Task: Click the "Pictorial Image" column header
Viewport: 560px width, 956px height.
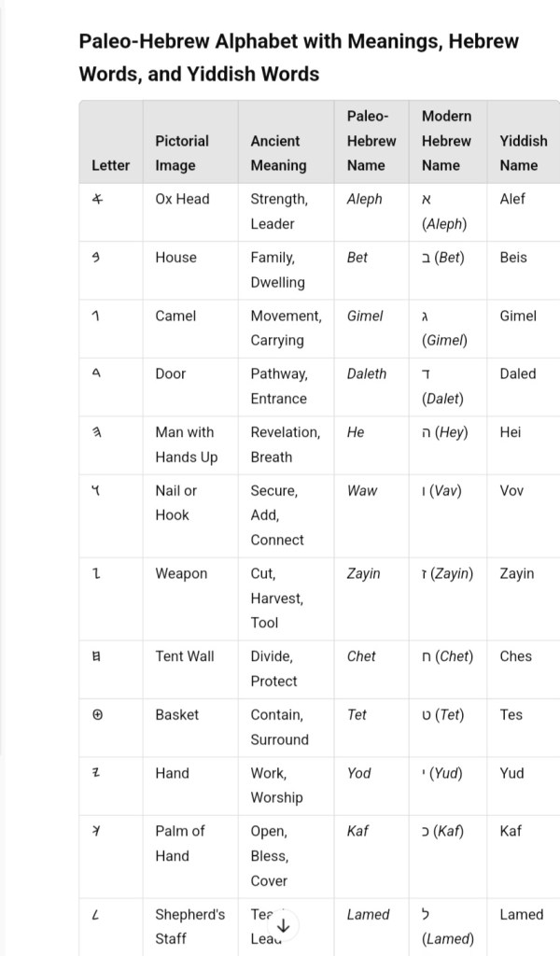Action: pos(182,153)
